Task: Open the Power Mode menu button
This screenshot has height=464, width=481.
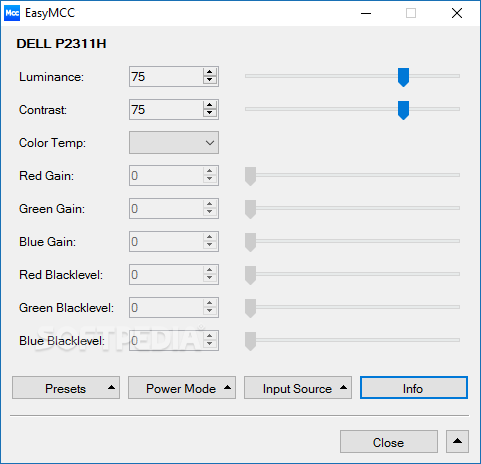Action: pyautogui.click(x=182, y=388)
